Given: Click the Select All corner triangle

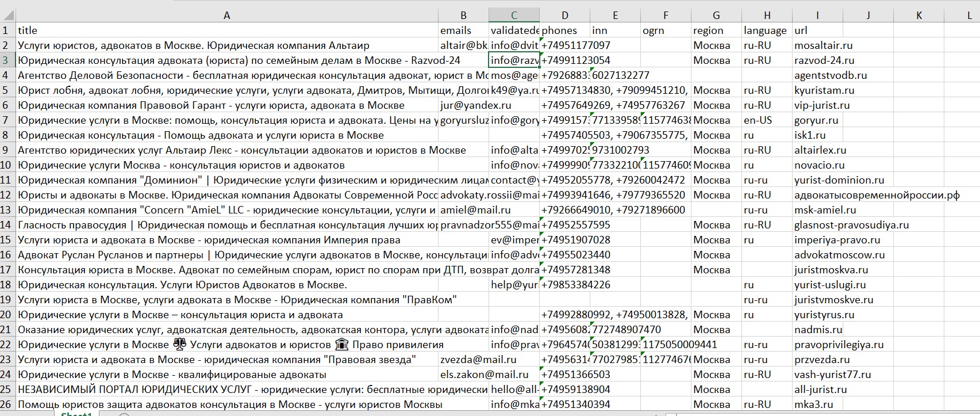Looking at the screenshot, I should tap(7, 16).
